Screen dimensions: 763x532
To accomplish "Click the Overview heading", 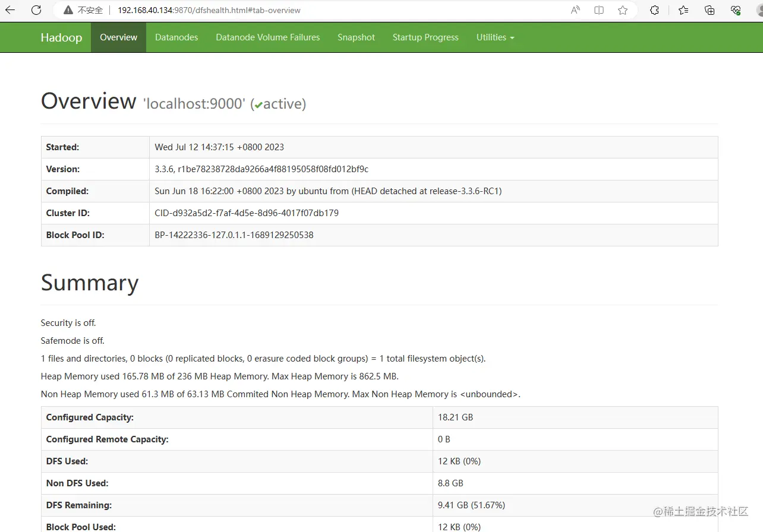I will 89,101.
